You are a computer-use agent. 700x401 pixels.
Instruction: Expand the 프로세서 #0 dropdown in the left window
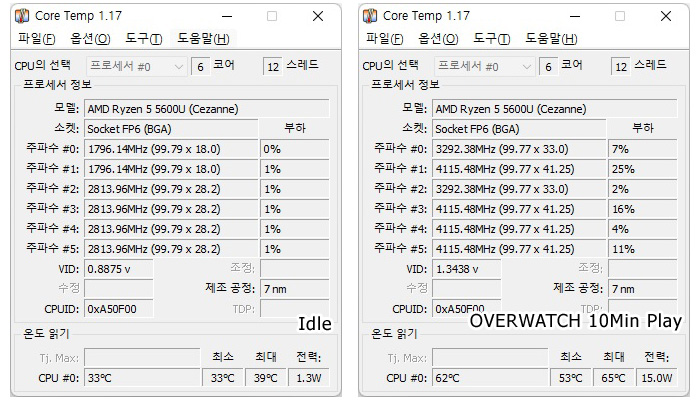[x=142, y=66]
